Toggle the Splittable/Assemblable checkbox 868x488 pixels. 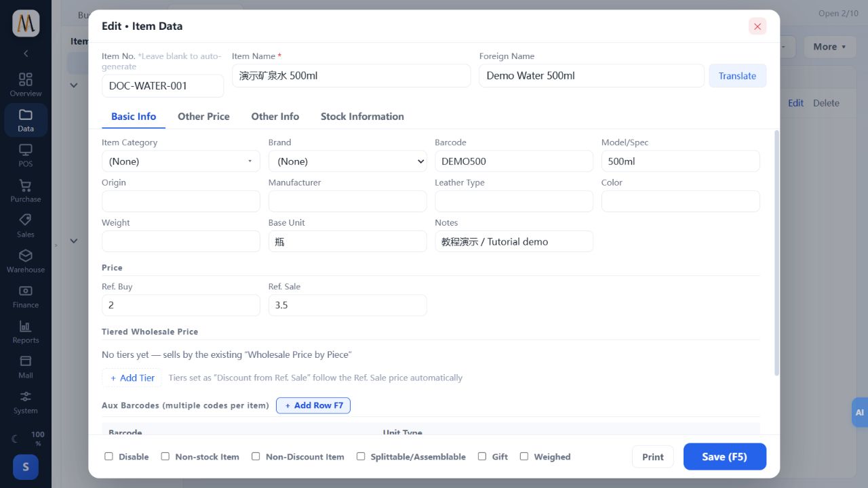click(x=361, y=456)
